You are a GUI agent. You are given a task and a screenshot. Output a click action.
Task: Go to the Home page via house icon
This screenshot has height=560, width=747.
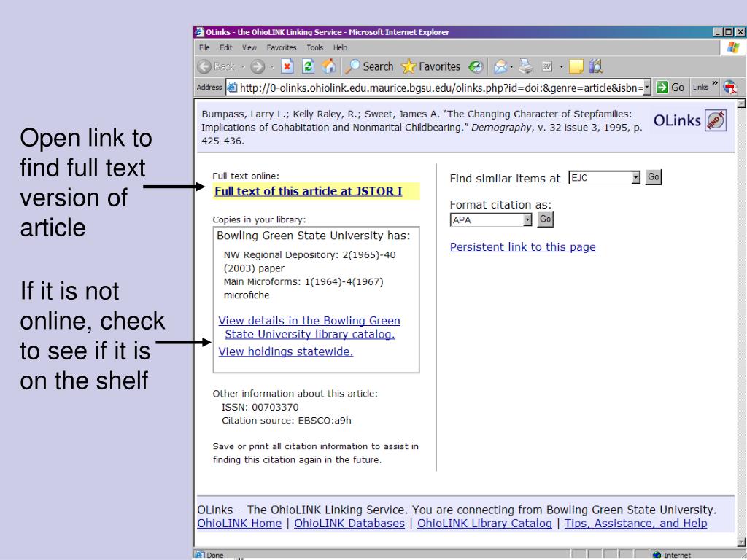click(x=329, y=66)
